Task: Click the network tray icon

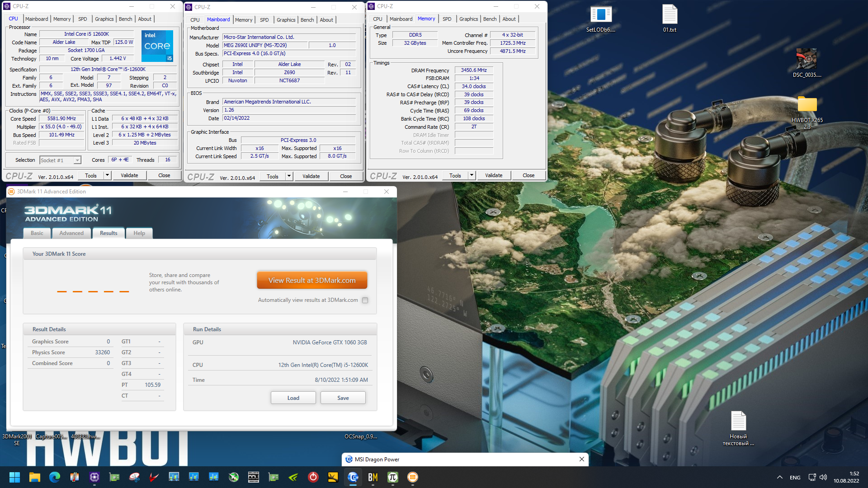Action: tap(812, 477)
